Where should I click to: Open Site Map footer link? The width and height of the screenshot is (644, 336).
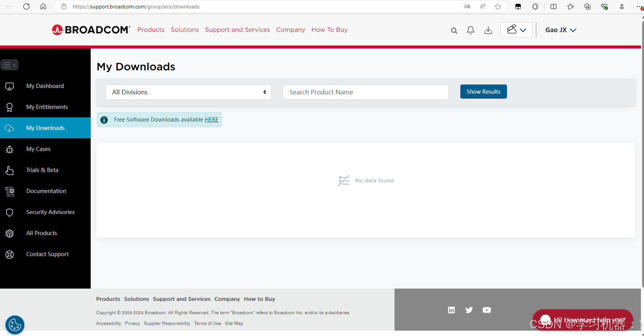[234, 323]
